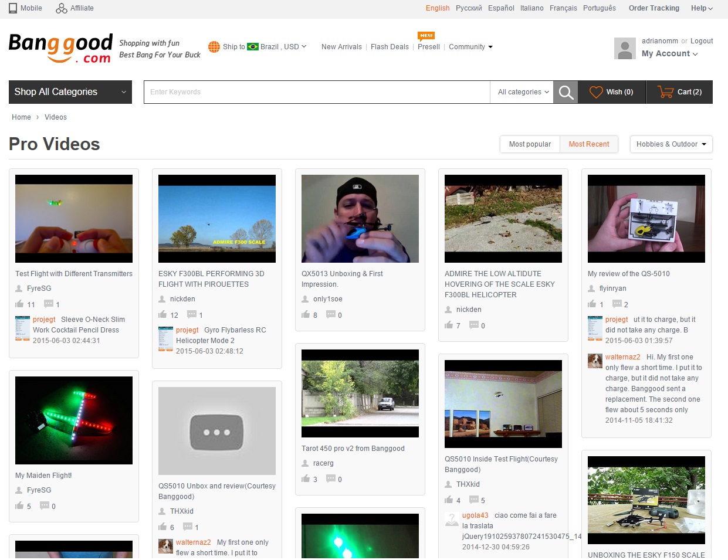
Task: Select the Most Recent tab
Action: 589,144
